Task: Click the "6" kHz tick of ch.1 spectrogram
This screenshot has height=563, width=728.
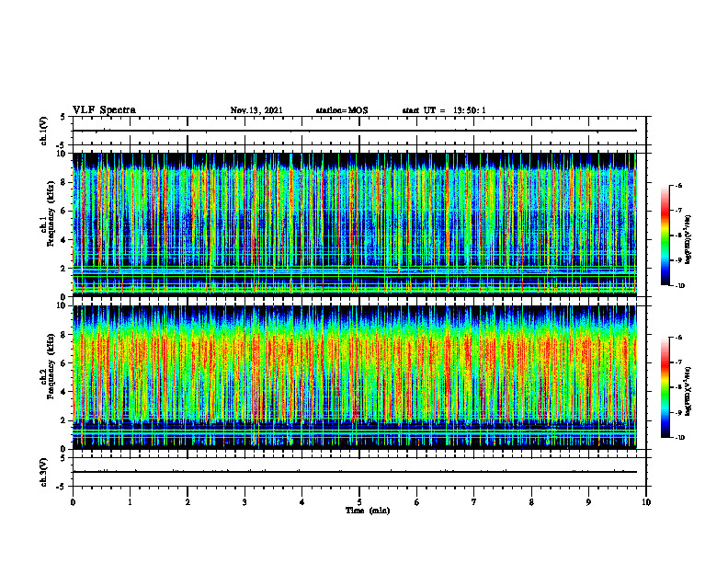Action: click(x=64, y=212)
